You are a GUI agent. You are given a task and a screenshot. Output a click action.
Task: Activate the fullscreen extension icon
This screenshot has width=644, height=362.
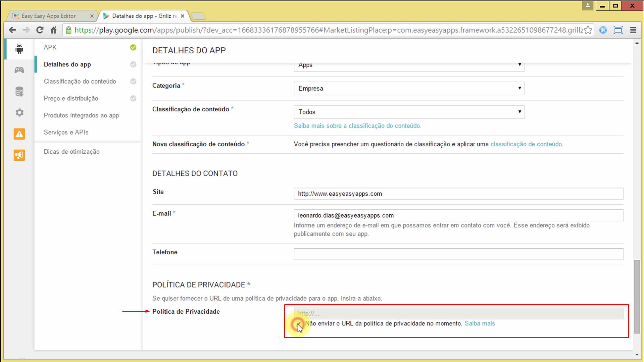(x=618, y=30)
